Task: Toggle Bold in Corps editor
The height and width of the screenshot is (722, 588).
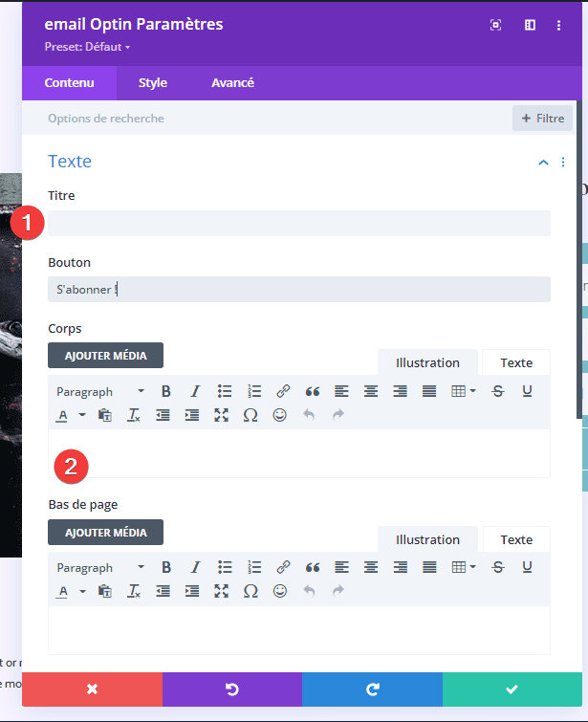Action: click(x=166, y=391)
